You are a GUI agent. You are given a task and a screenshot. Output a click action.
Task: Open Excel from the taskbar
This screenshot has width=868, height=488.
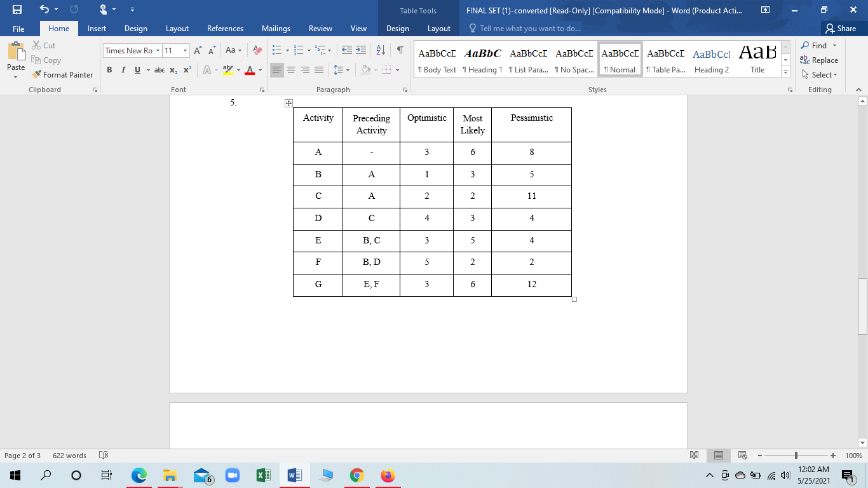click(263, 475)
